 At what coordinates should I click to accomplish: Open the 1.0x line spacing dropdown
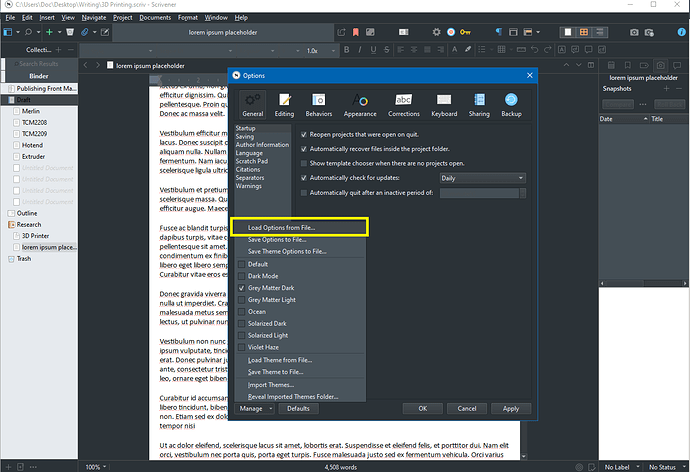point(315,50)
